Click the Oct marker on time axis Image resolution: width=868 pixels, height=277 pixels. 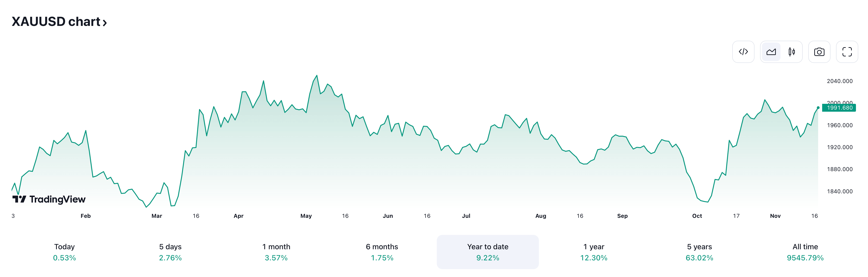pos(697,216)
